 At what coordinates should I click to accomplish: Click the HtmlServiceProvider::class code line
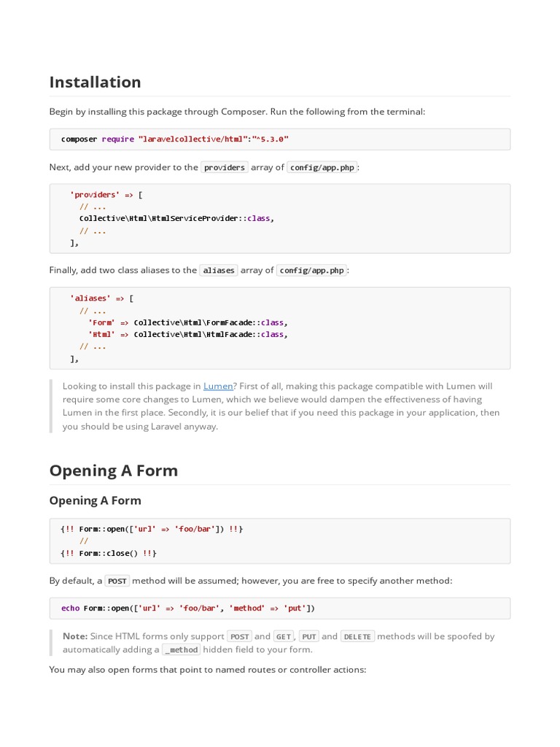coord(176,218)
